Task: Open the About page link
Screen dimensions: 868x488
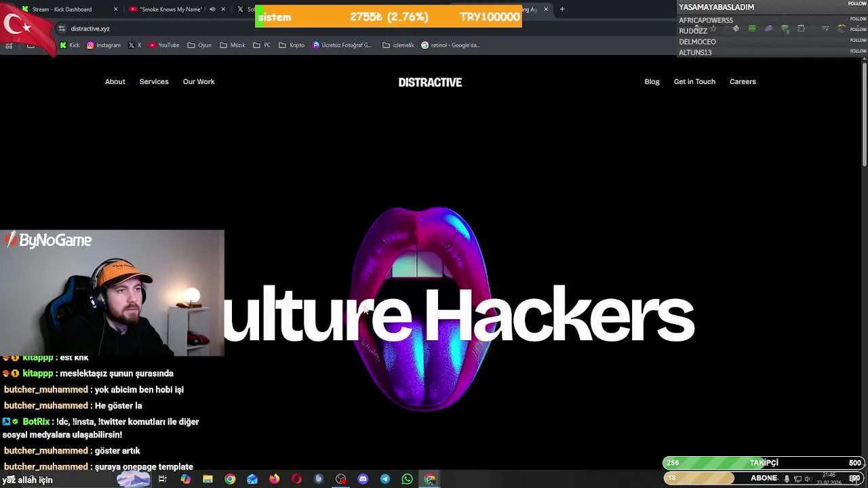Action: [x=115, y=81]
